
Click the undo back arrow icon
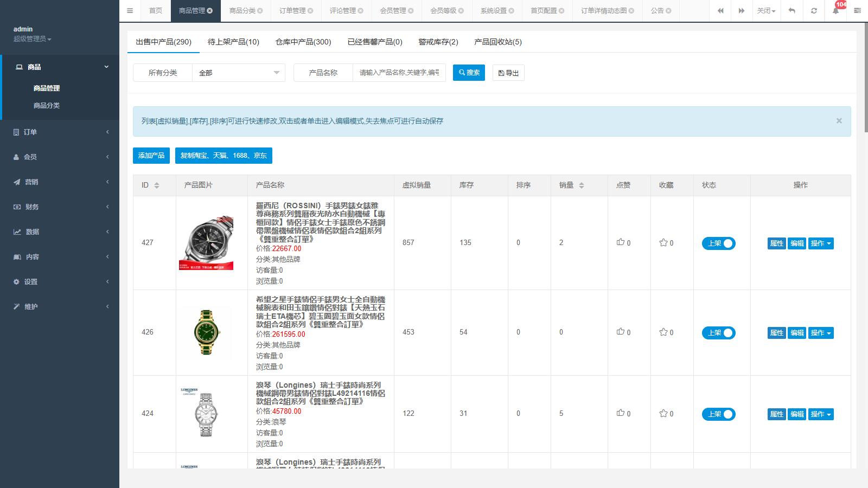pyautogui.click(x=792, y=11)
